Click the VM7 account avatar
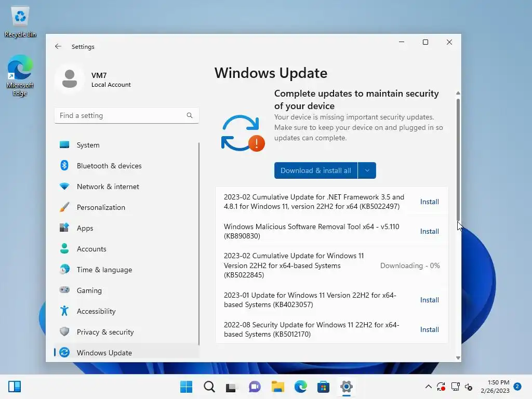Image resolution: width=532 pixels, height=399 pixels. [x=70, y=79]
